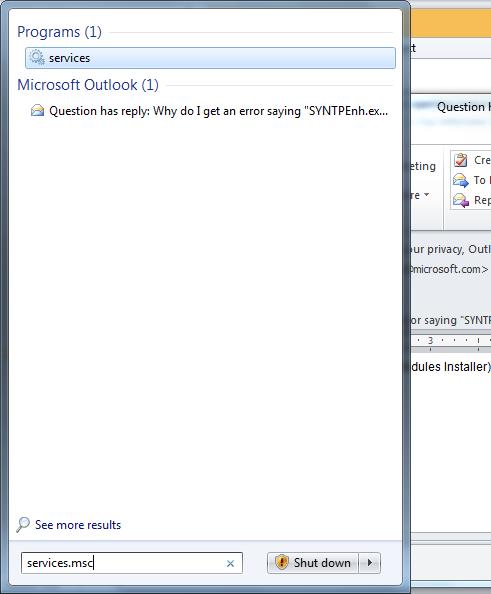
Task: Click the ruler mark 3 in Outlook message
Action: (x=430, y=340)
